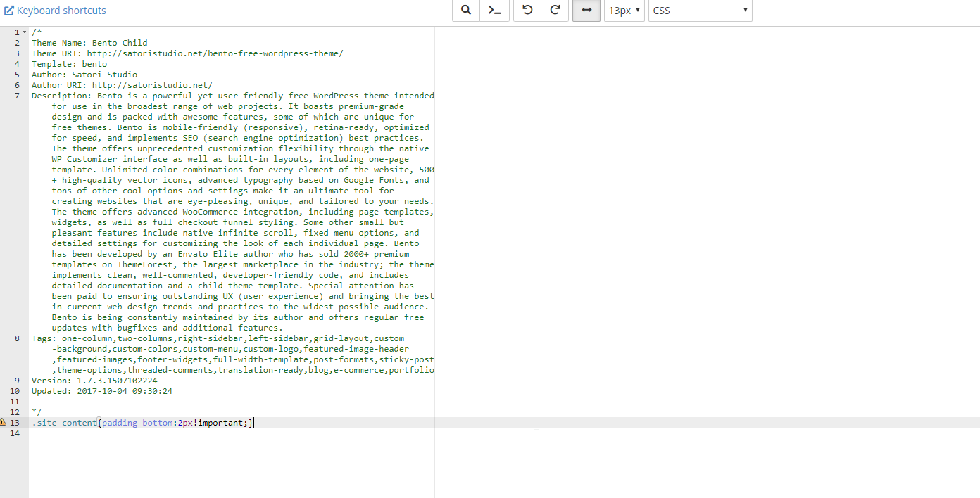The width and height of the screenshot is (980, 498).
Task: Open the CSS language mode dropdown
Action: click(701, 11)
